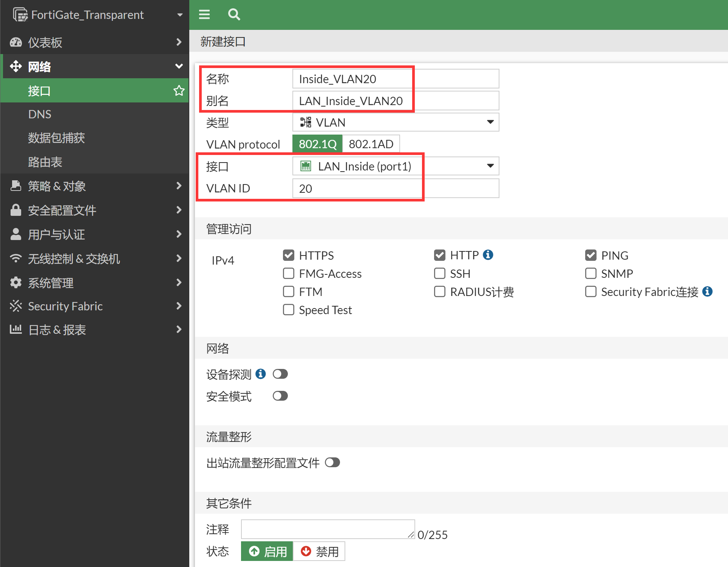
Task: Click the 系统管理 gear icon
Action: pos(15,282)
